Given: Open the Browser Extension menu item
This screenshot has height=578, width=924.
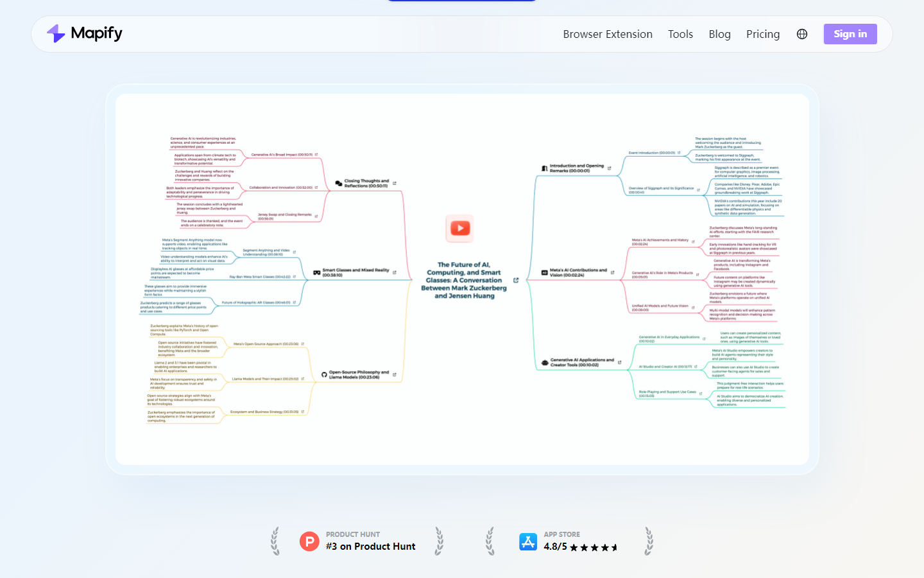Looking at the screenshot, I should tap(608, 34).
